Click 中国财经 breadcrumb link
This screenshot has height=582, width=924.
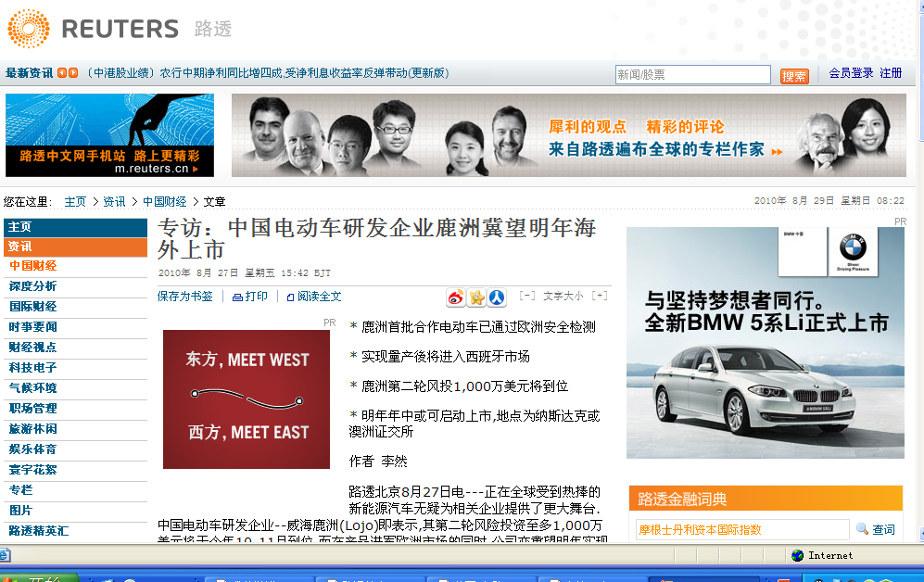[x=164, y=201]
